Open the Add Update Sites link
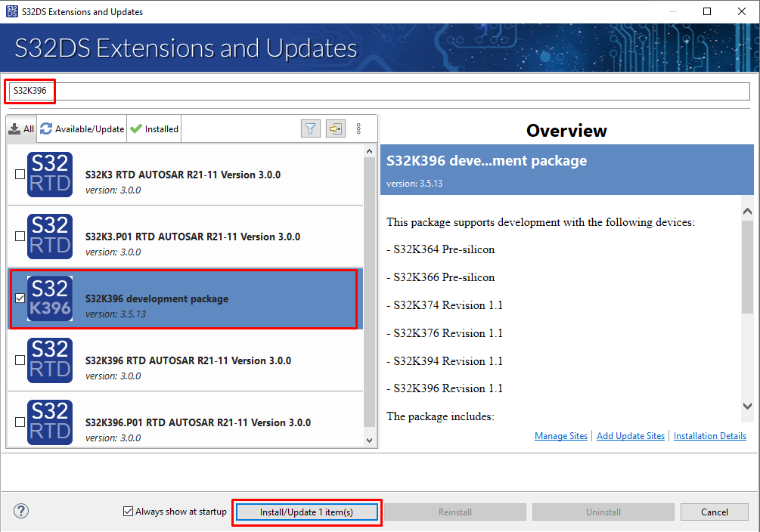 (631, 435)
